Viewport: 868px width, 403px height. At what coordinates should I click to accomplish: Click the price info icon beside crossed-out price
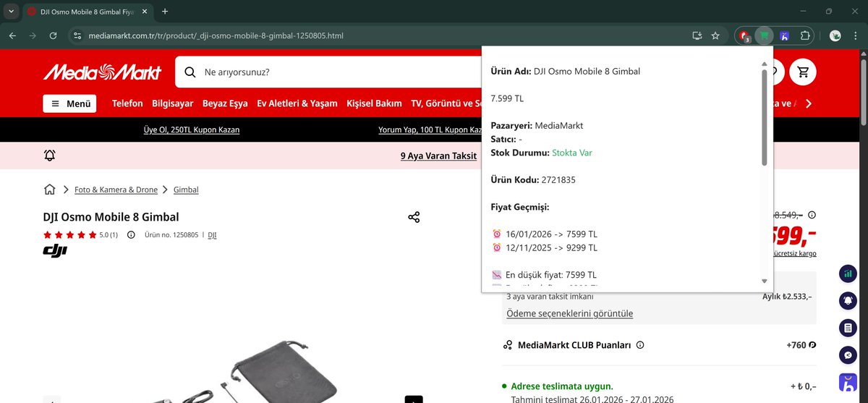pyautogui.click(x=812, y=215)
